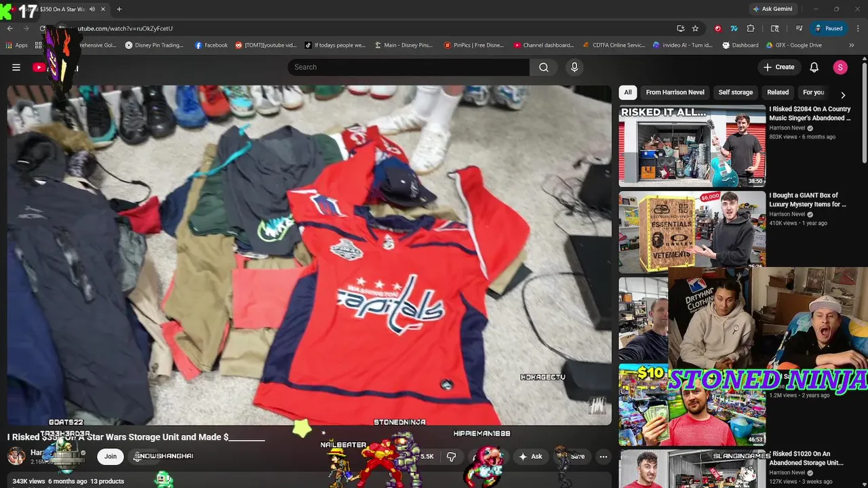This screenshot has width=868, height=488.
Task: Open the If todays people we... bookmark
Action: pyautogui.click(x=335, y=45)
